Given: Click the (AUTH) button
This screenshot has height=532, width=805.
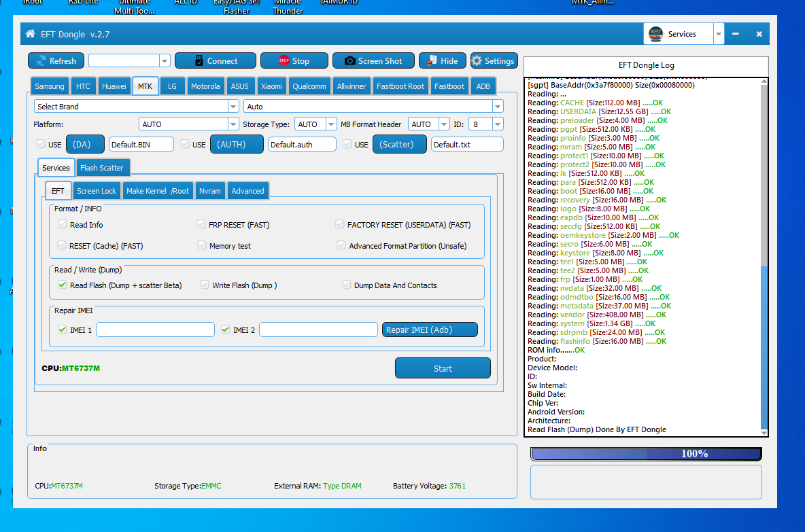Looking at the screenshot, I should [x=237, y=144].
